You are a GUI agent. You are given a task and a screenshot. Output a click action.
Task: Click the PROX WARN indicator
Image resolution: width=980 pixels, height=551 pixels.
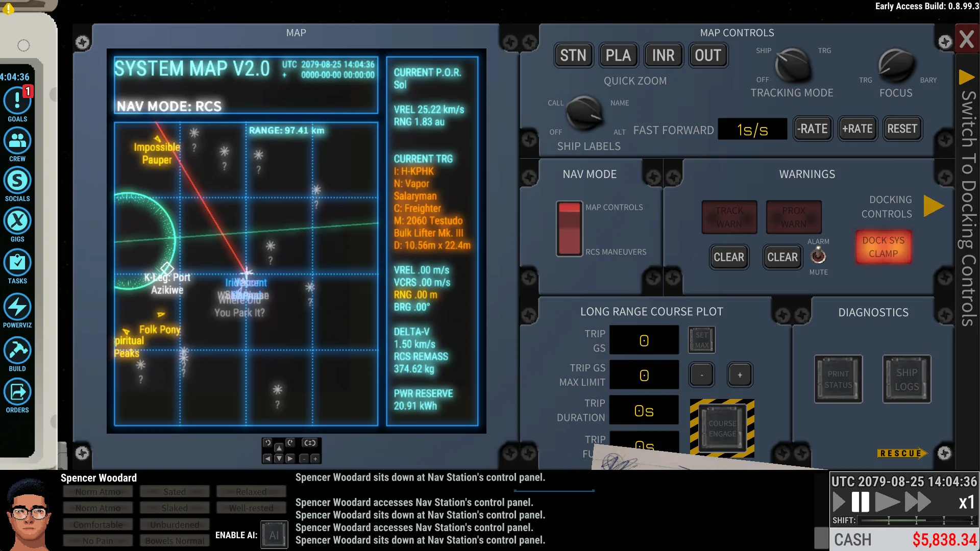794,217
